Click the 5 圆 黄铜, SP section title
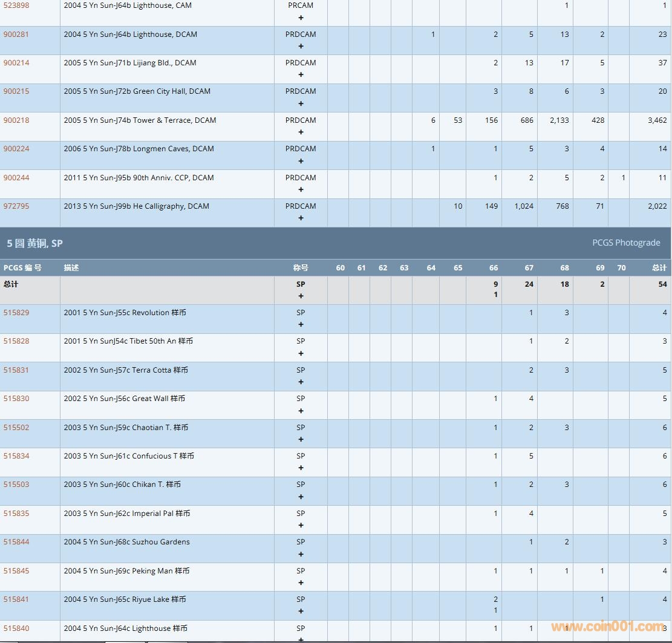Viewport: 672px width, 643px height. tap(34, 243)
